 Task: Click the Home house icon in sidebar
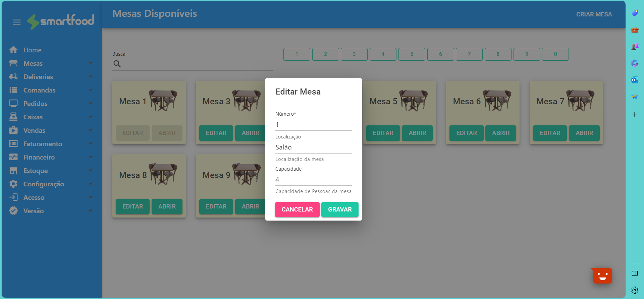13,50
